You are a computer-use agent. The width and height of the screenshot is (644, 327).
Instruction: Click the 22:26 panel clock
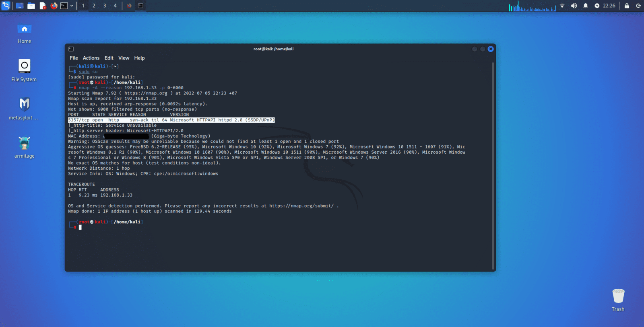tap(609, 6)
